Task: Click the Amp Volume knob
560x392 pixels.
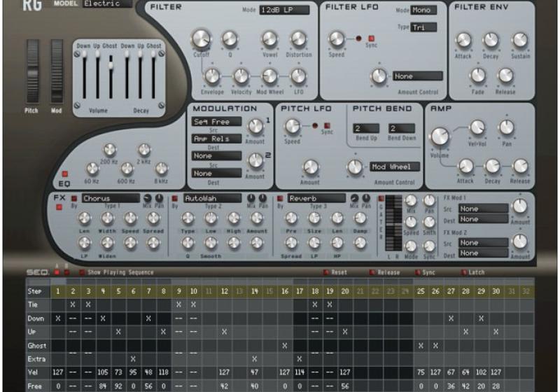Action: 440,136
